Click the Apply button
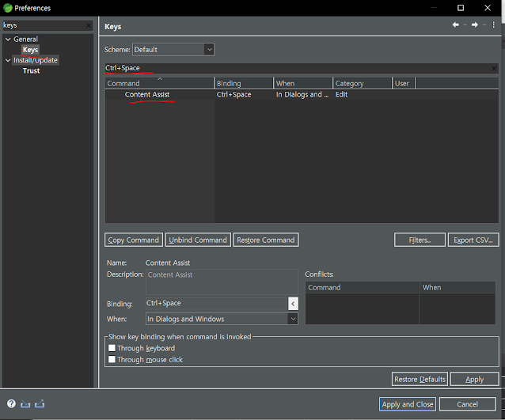Screen dimensions: 505x420 click(474, 379)
